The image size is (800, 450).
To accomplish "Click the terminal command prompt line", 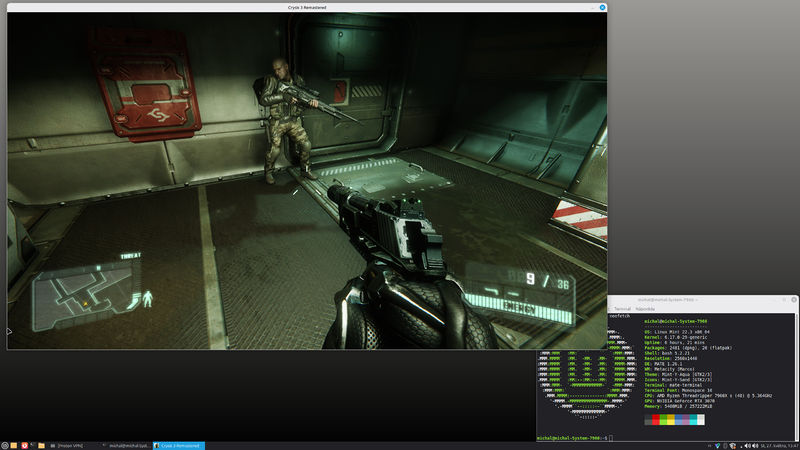I will pyautogui.click(x=574, y=438).
